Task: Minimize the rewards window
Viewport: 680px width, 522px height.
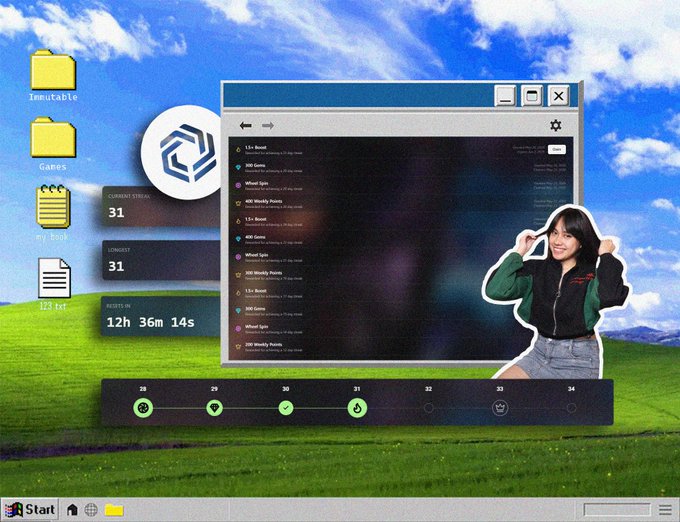Action: click(505, 96)
